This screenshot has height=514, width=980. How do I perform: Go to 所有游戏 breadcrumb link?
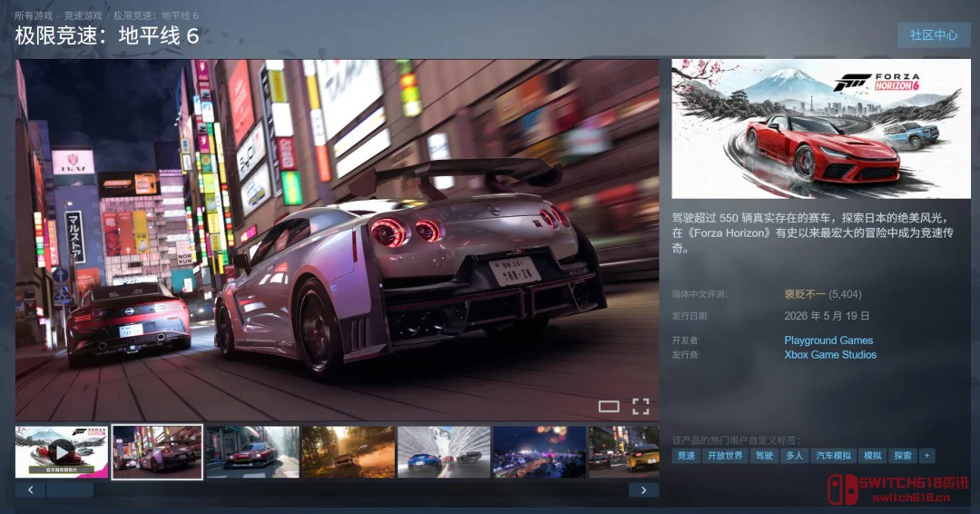(x=34, y=15)
